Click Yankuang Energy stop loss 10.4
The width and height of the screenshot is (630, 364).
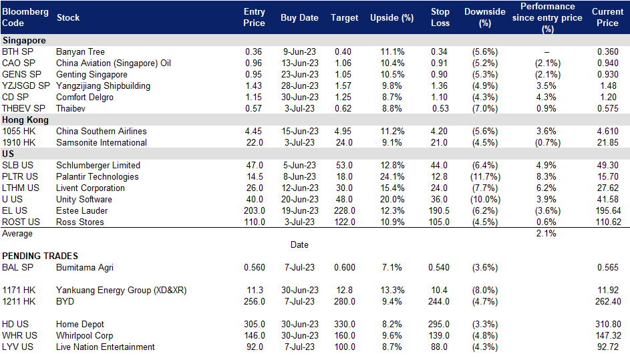click(439, 290)
